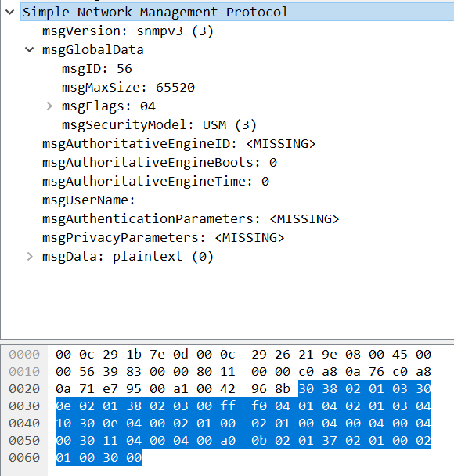The height and width of the screenshot is (476, 454).
Task: Click hex byte e7 in row 0020
Action: [x=110, y=389]
